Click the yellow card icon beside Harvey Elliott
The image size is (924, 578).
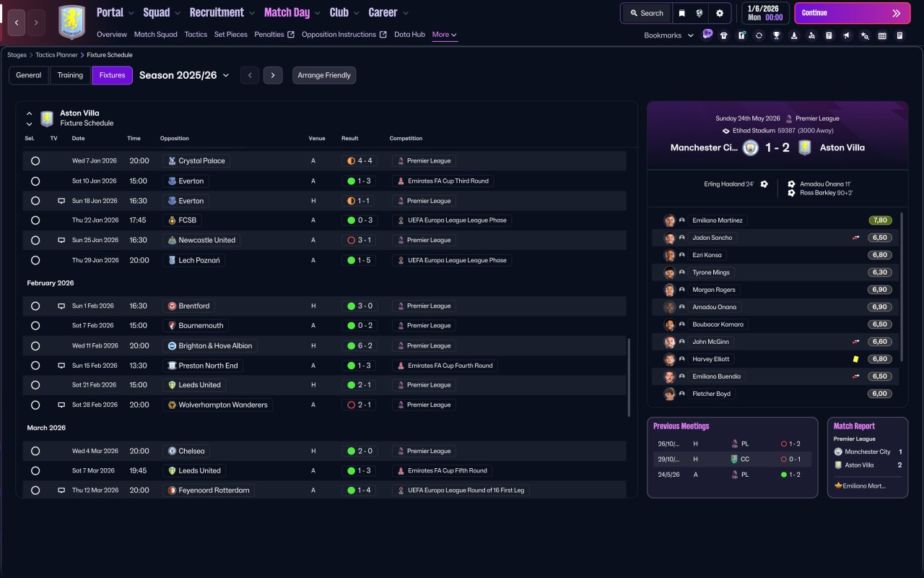(x=855, y=359)
